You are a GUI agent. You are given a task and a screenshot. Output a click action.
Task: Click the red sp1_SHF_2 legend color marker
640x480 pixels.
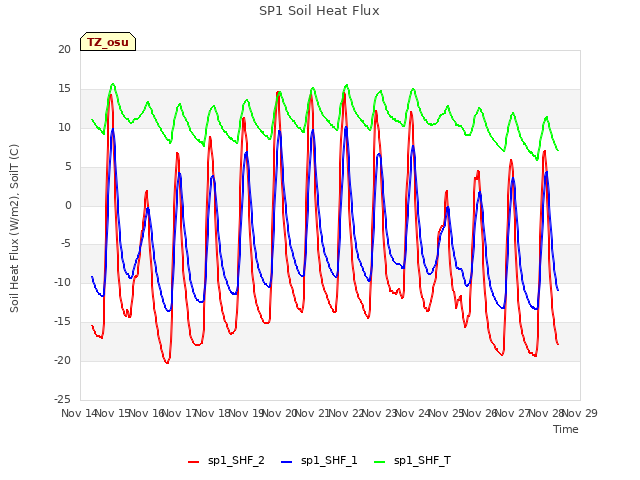193,462
